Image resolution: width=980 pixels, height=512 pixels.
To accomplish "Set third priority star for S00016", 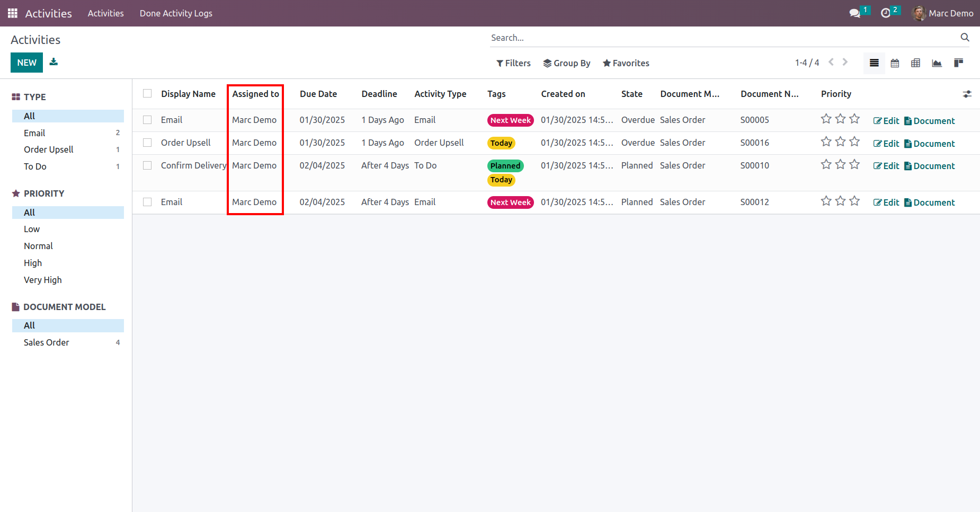I will point(854,142).
